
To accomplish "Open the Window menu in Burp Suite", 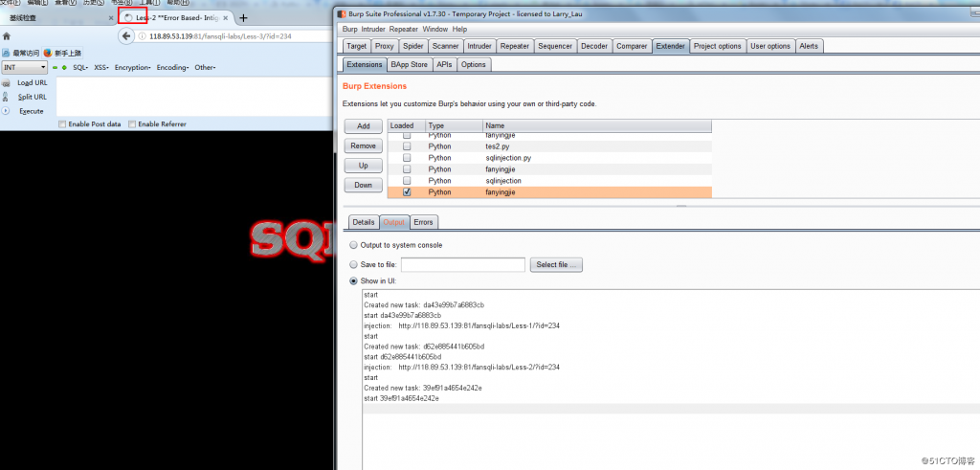I will point(435,30).
